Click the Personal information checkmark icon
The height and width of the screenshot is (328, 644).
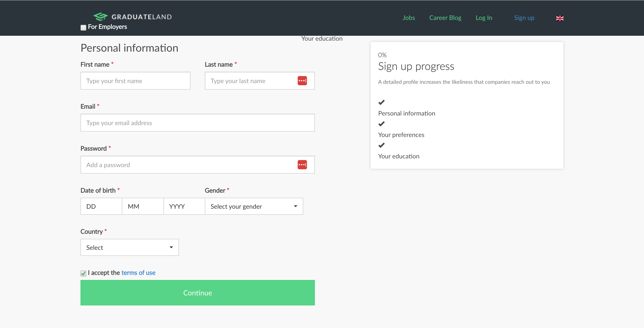click(x=381, y=102)
